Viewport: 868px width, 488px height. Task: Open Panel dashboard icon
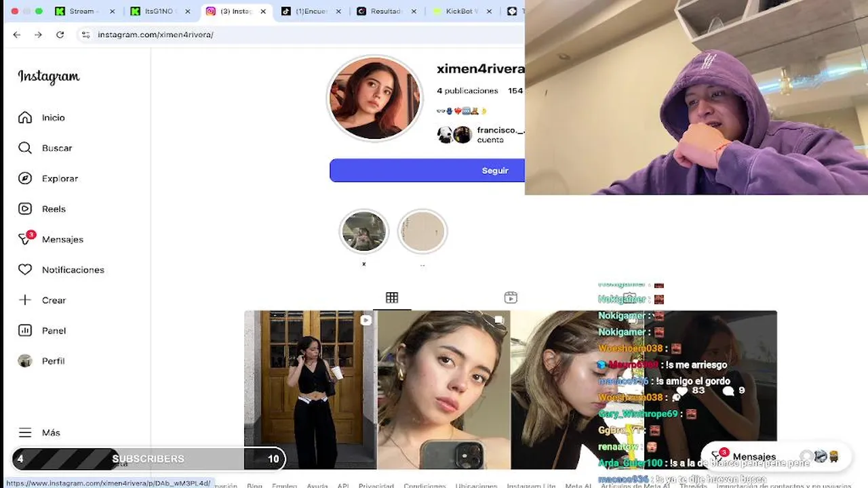(x=25, y=331)
